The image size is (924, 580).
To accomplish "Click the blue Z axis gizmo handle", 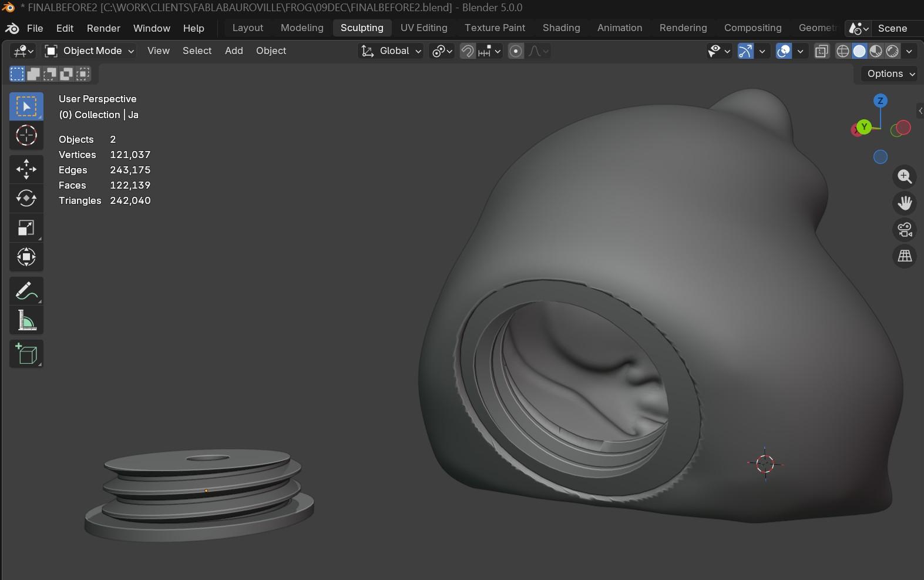I will click(x=880, y=101).
